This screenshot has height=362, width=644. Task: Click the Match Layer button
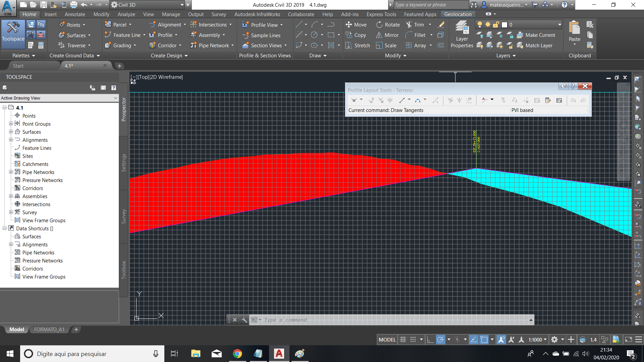pyautogui.click(x=536, y=45)
